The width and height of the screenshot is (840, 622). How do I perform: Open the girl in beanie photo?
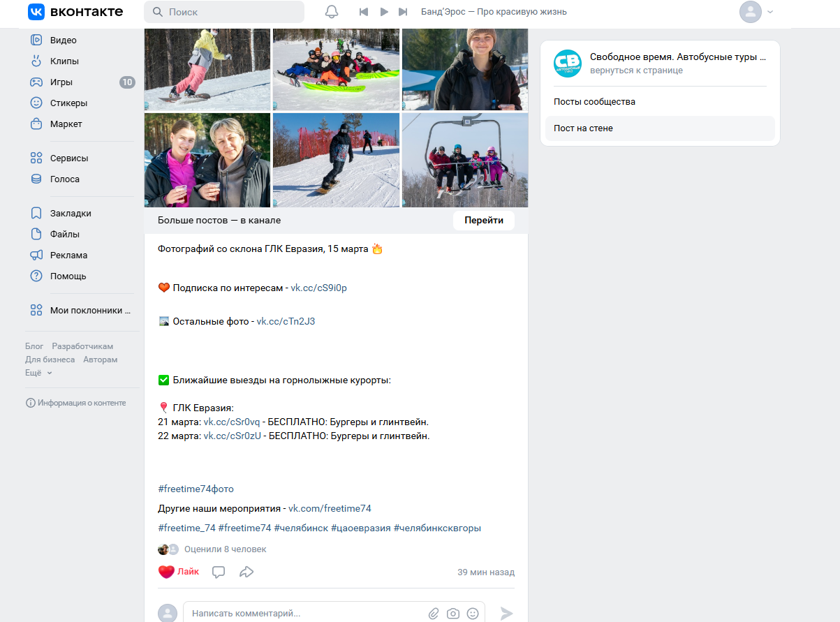click(465, 69)
